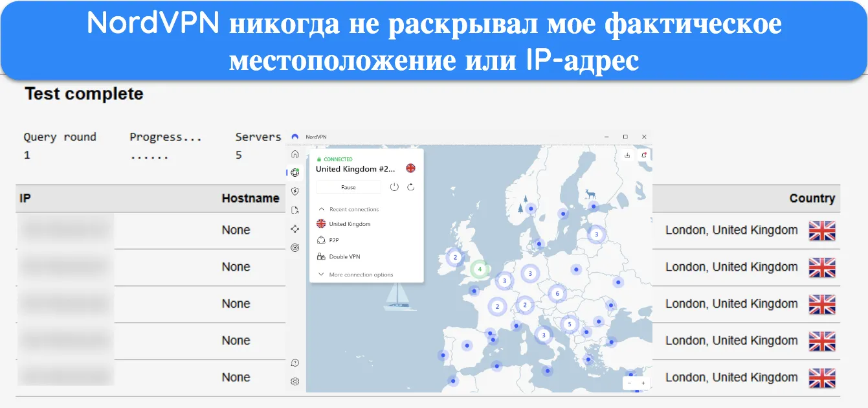Screen dimensions: 868x408
Task: Select the server cluster 6 on map
Action: [557, 293]
